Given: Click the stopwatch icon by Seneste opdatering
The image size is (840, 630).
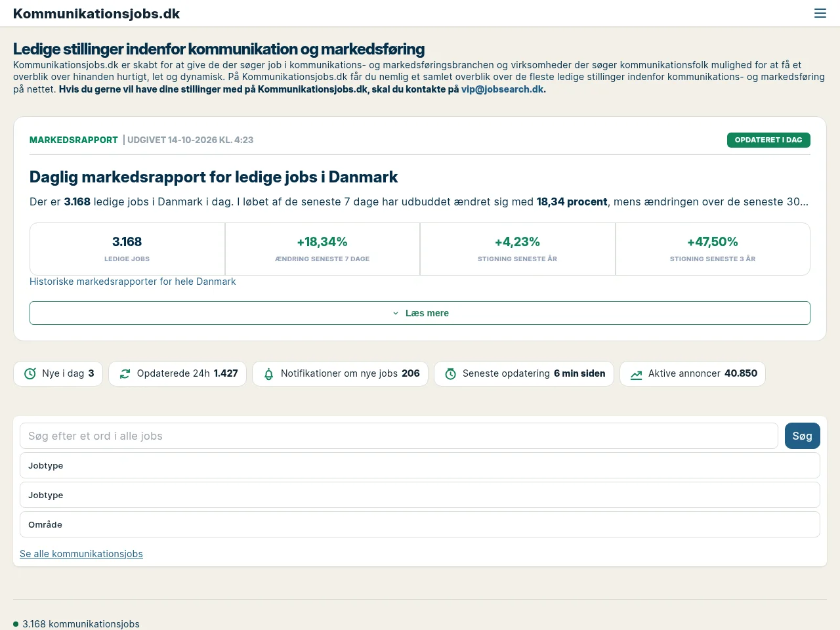Looking at the screenshot, I should pyautogui.click(x=450, y=373).
